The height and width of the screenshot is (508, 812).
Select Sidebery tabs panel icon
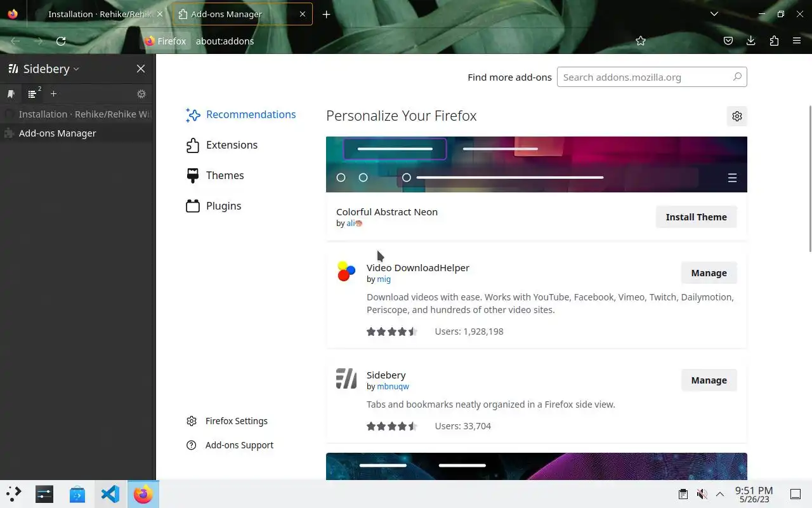(x=33, y=94)
